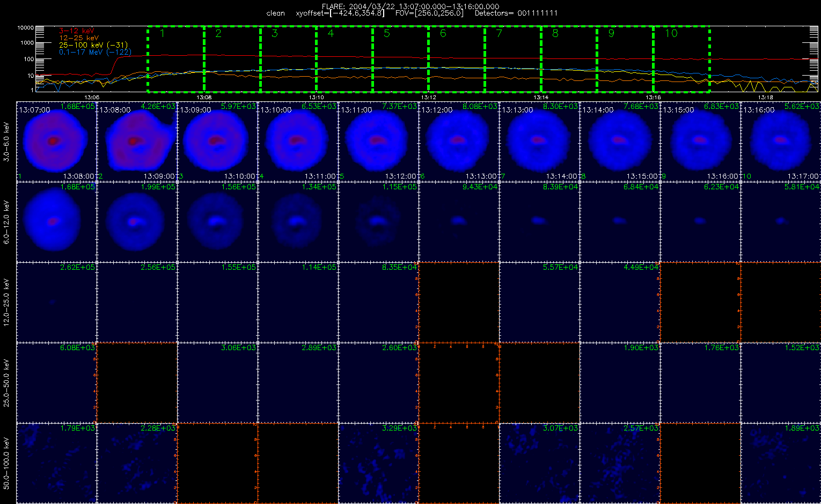Click the FLARE date and time title text

410,6
